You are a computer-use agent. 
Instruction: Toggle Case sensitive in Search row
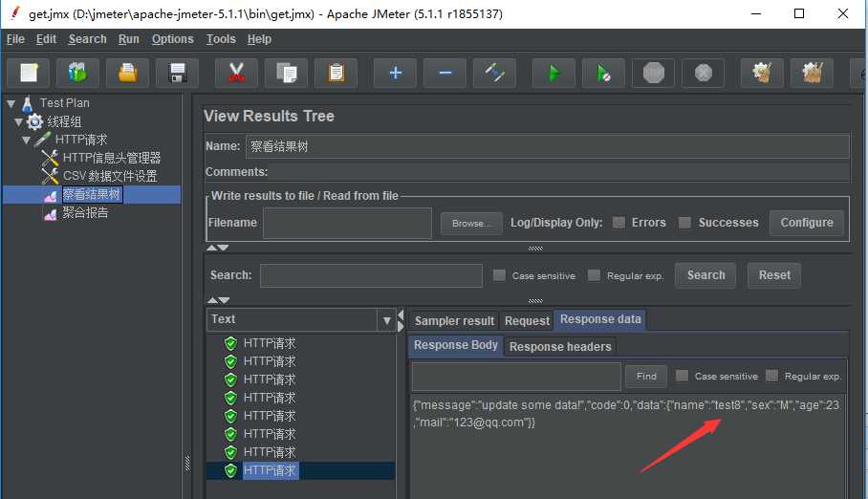[x=499, y=275]
